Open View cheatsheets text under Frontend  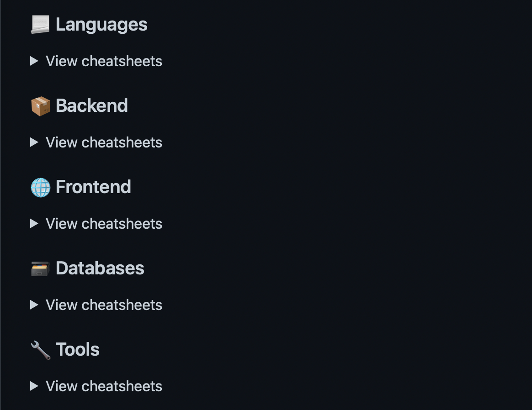[104, 224]
